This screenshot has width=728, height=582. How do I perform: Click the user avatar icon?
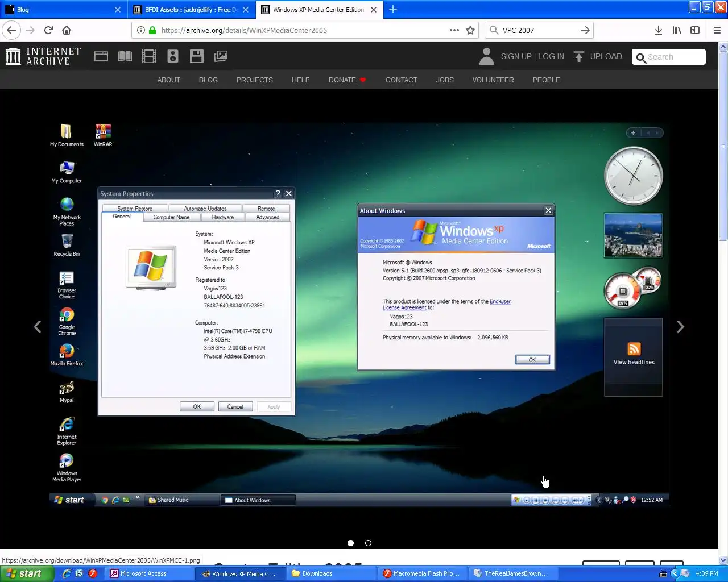(486, 56)
